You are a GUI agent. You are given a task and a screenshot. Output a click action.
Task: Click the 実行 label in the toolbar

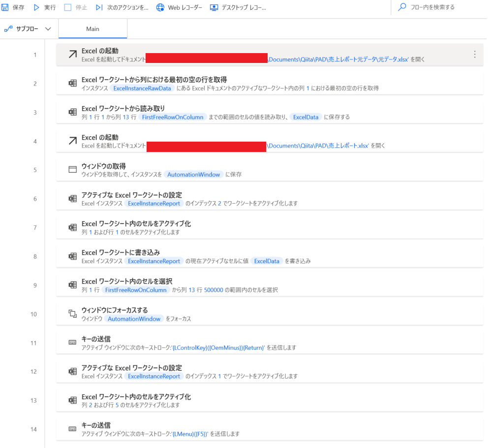pos(50,7)
